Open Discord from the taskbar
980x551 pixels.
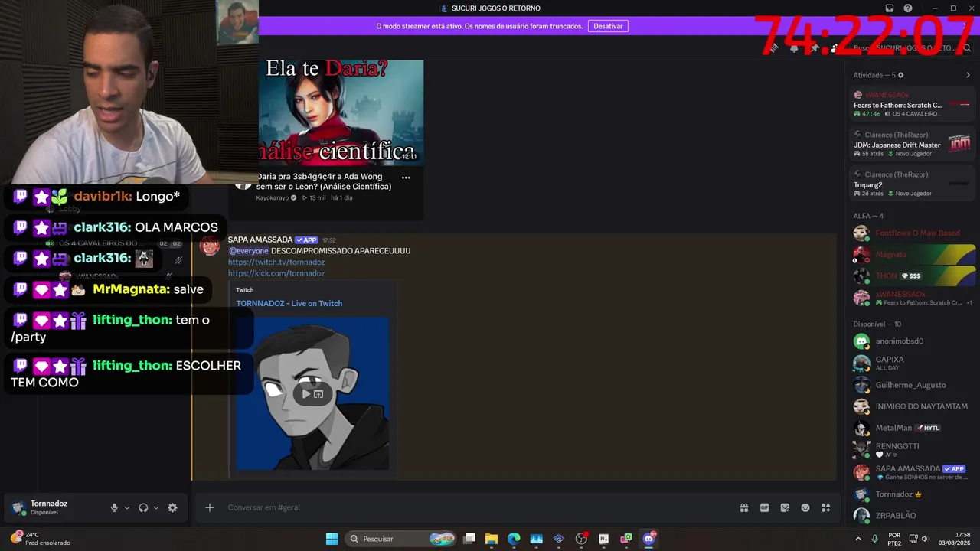pos(649,539)
